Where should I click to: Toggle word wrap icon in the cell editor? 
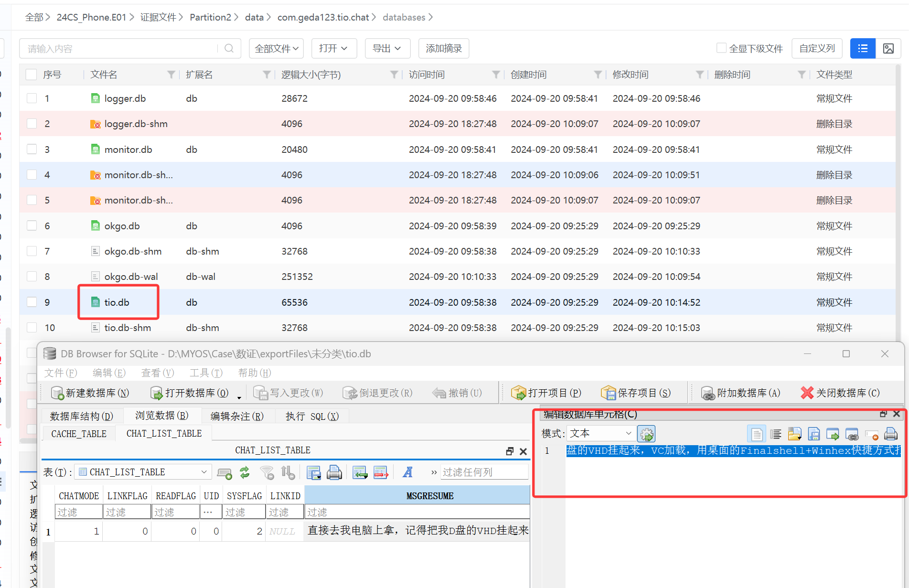tap(776, 434)
